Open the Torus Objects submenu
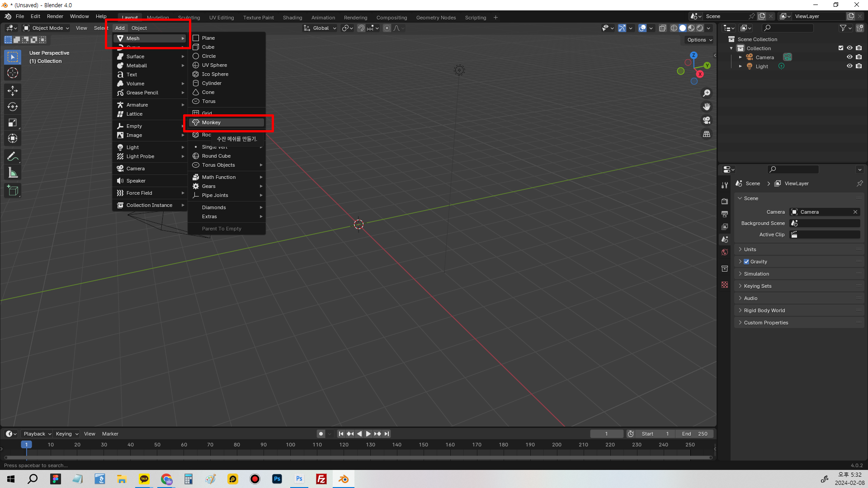 pyautogui.click(x=226, y=165)
